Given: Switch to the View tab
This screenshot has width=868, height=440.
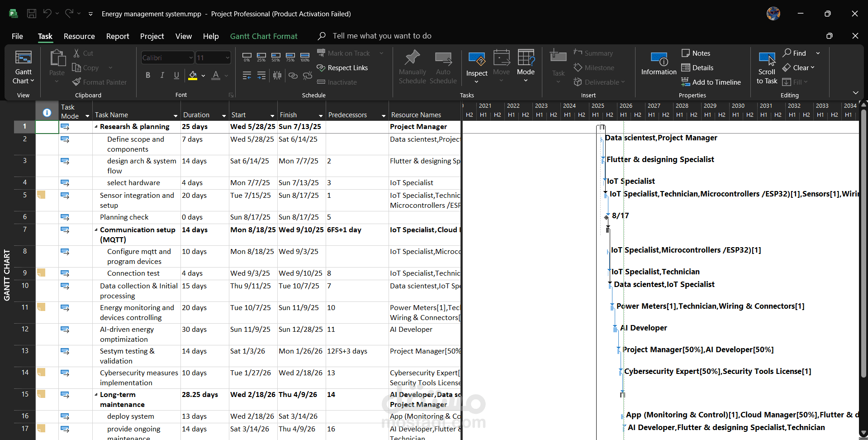Looking at the screenshot, I should point(184,36).
